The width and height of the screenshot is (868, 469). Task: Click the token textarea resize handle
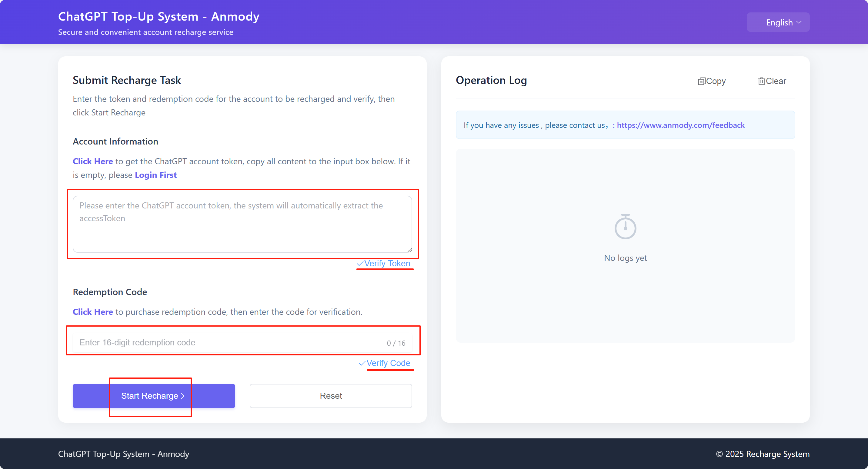click(409, 250)
